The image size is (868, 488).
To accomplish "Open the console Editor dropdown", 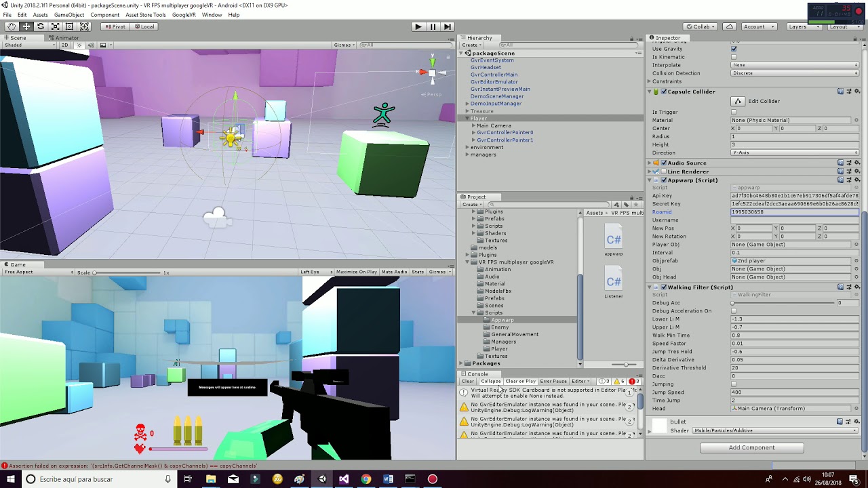I will 580,382.
